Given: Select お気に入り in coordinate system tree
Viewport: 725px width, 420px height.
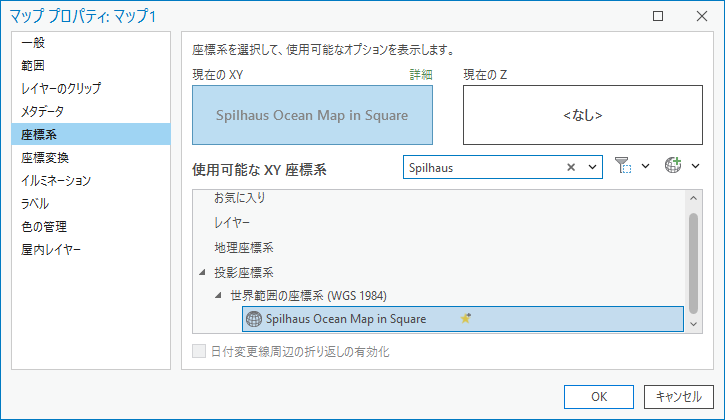Looking at the screenshot, I should tap(240, 198).
